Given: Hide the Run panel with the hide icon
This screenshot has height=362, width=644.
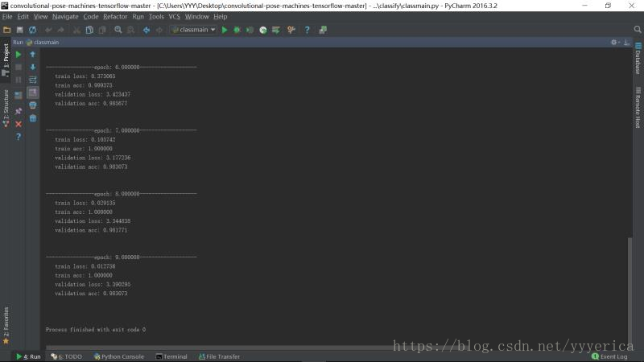Looking at the screenshot, I should point(626,43).
